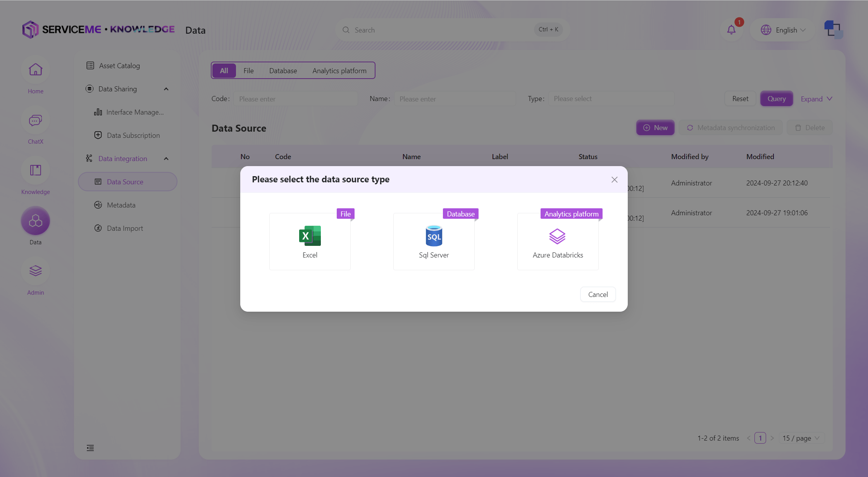Pick the Azure Databricks platform icon
This screenshot has height=477, width=868.
pyautogui.click(x=557, y=236)
